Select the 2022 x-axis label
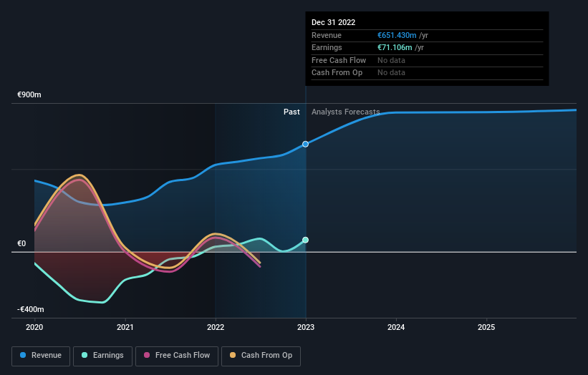This screenshot has height=375, width=588. (x=216, y=327)
